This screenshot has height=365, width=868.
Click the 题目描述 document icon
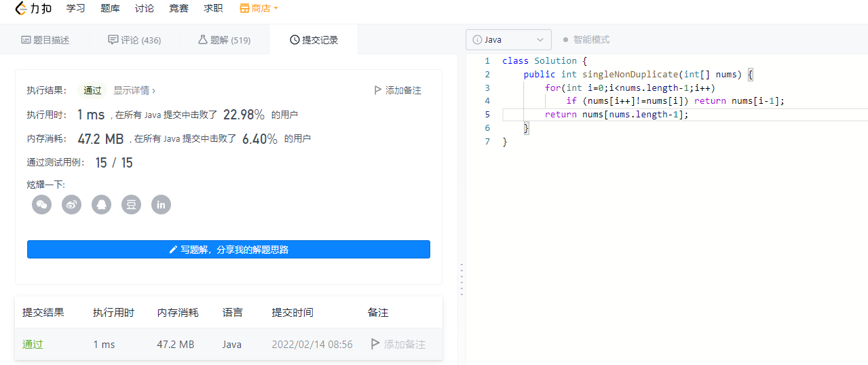26,40
